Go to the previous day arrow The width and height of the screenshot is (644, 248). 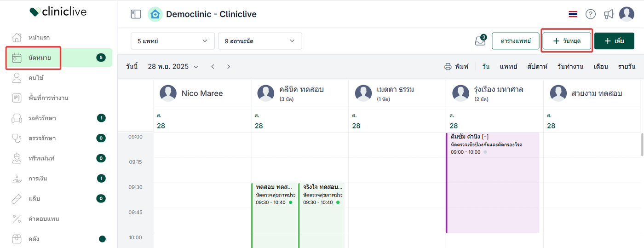[x=213, y=67]
